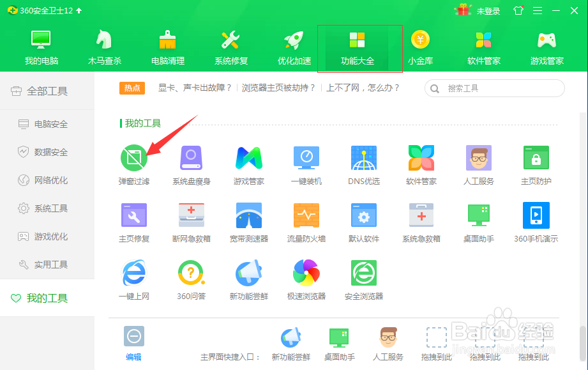Open the skin (shirt) icon

click(x=518, y=10)
